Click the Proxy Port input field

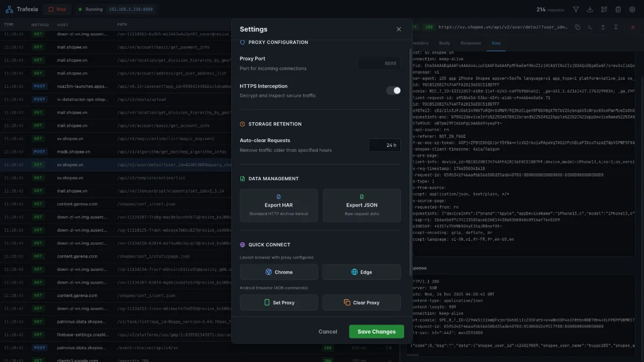pyautogui.click(x=379, y=63)
